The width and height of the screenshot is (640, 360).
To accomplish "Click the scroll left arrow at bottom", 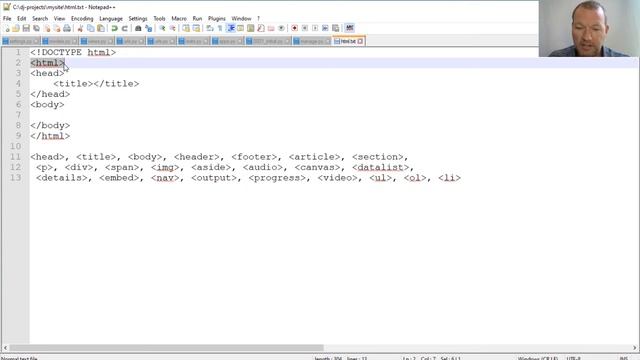I will pyautogui.click(x=5, y=348).
